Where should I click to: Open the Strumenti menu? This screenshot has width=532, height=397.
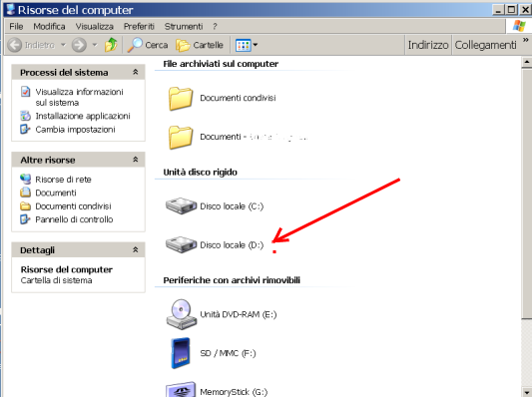[x=184, y=27]
